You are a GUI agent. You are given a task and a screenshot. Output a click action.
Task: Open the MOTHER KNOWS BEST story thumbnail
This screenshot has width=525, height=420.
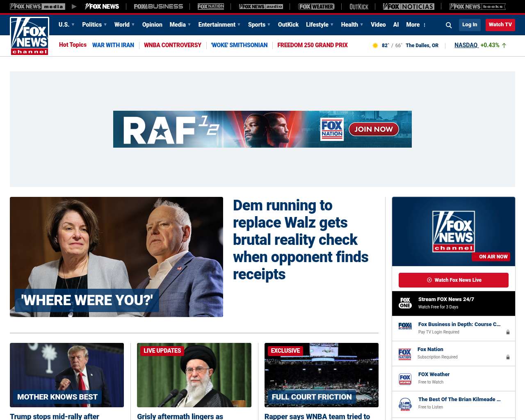tap(67, 375)
